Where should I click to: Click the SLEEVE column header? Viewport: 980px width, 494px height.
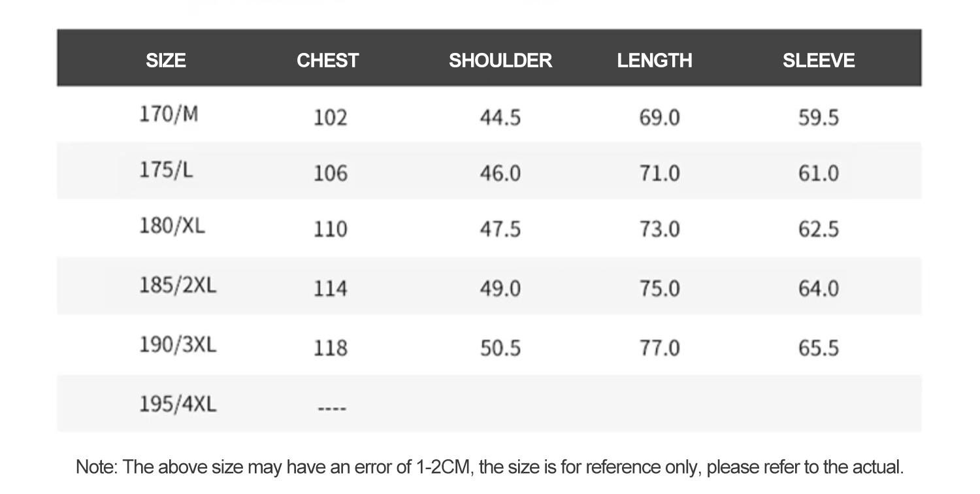tap(819, 60)
